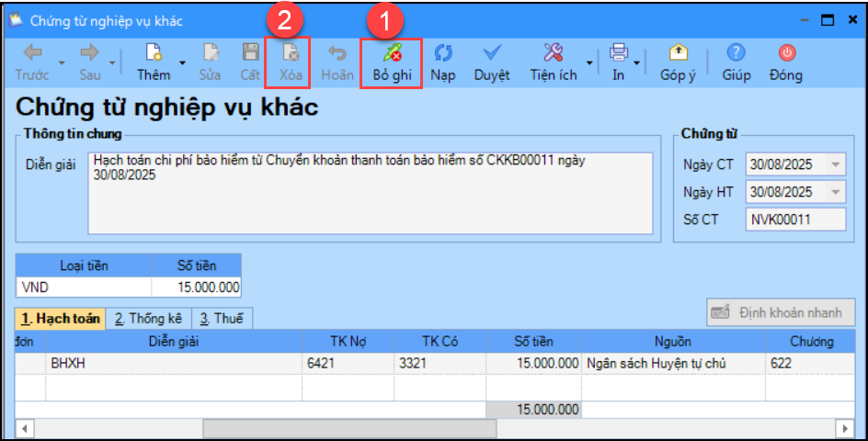Screen dimensions: 868x441
Task: Click the Định khoản nhanh button
Action: [x=781, y=312]
